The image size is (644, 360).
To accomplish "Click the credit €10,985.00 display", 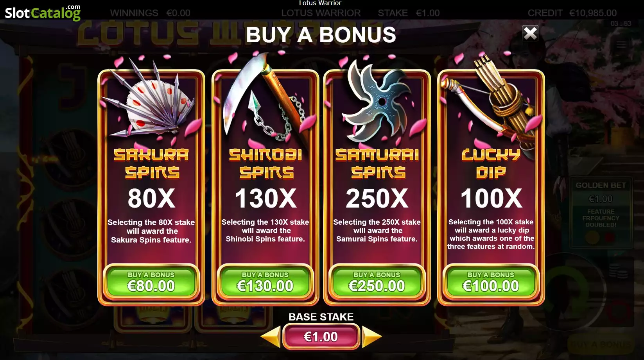I will (572, 13).
